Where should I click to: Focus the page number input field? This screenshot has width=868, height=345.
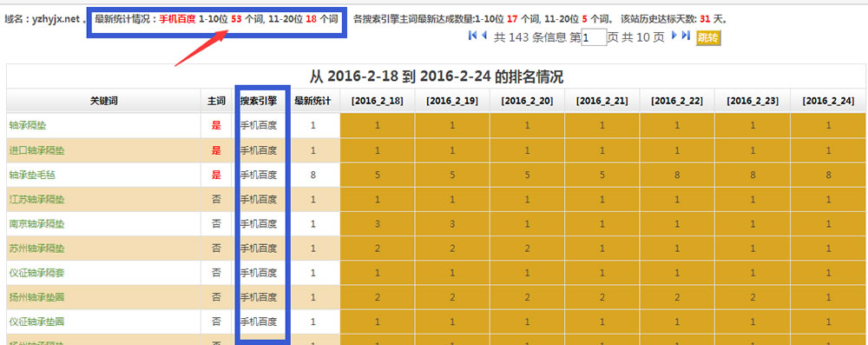(594, 37)
